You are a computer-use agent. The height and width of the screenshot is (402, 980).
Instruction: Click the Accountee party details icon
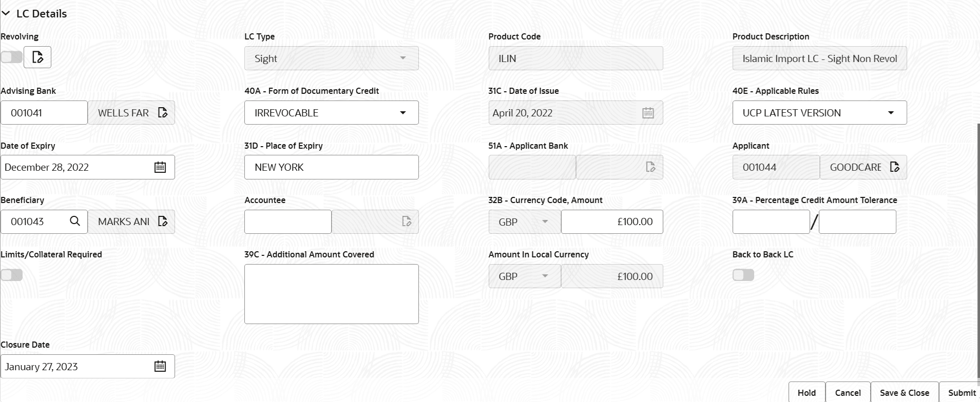tap(407, 222)
